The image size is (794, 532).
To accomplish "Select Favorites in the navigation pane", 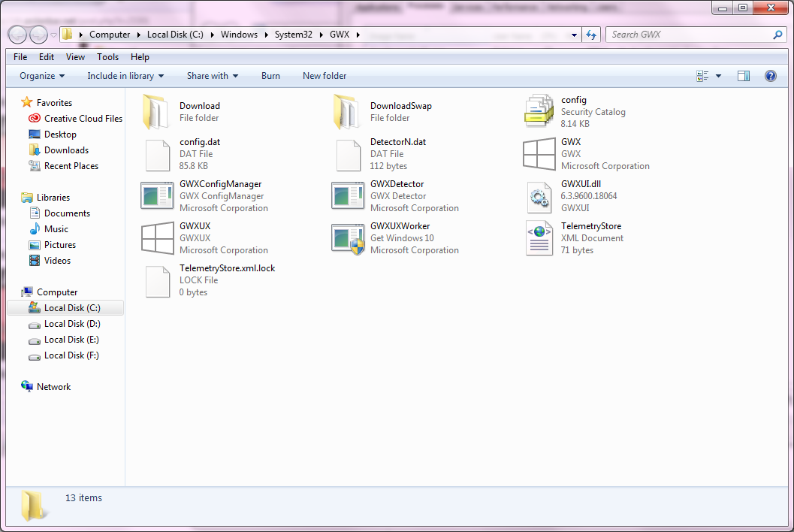I will coord(47,102).
